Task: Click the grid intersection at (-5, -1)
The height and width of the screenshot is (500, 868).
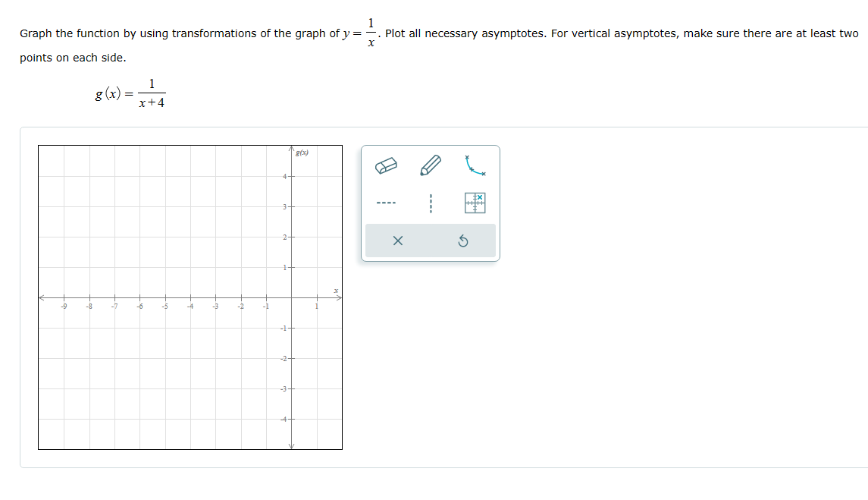Action: pos(165,327)
